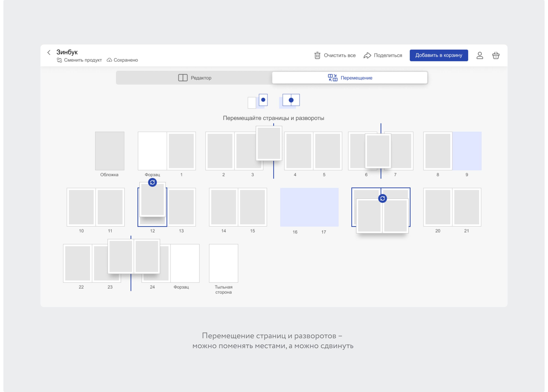Select the page 10 thumbnail
This screenshot has height=392, width=548.
coord(81,207)
